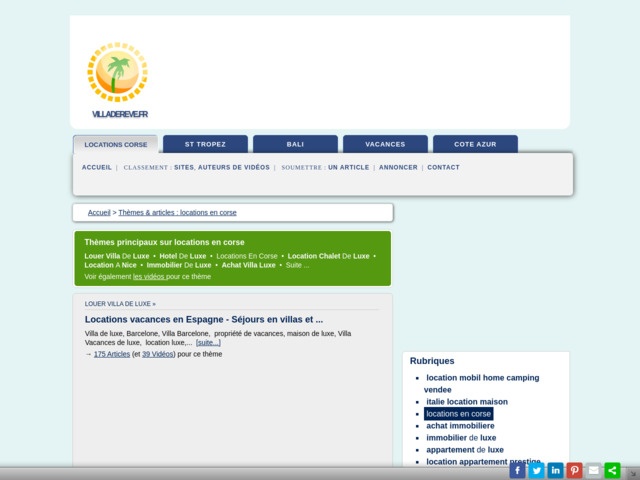The image size is (640, 480).
Task: Click the Villadereve.fr palm tree logo
Action: coord(118,80)
